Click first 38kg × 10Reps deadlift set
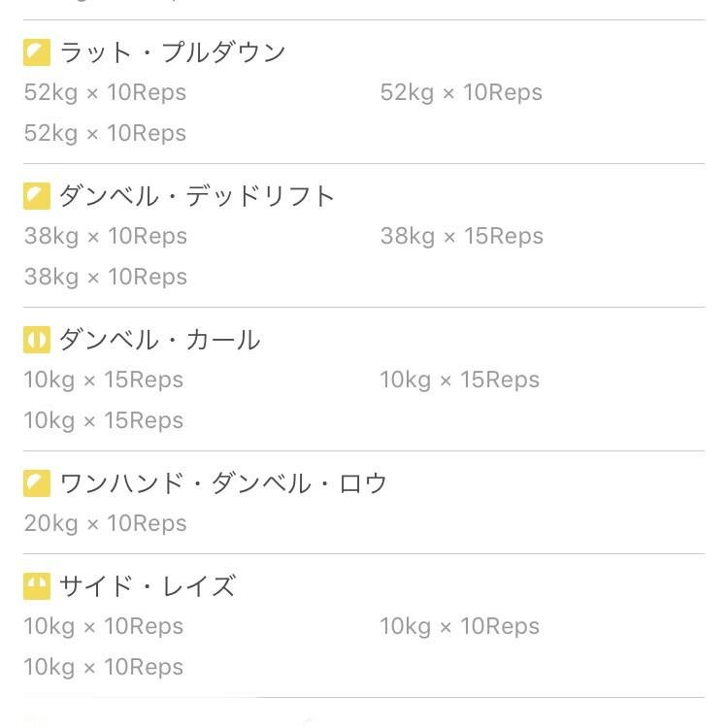728x728 pixels. coord(106,236)
